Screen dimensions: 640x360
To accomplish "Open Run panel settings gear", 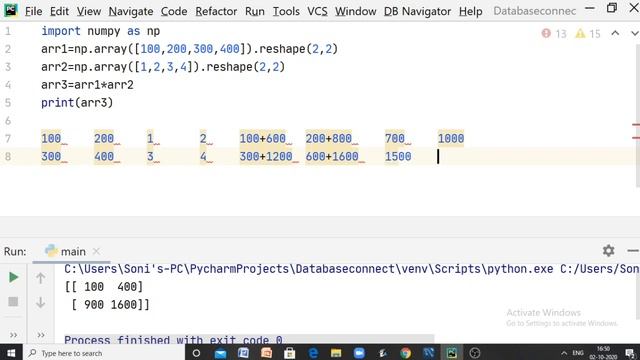I will tap(608, 251).
